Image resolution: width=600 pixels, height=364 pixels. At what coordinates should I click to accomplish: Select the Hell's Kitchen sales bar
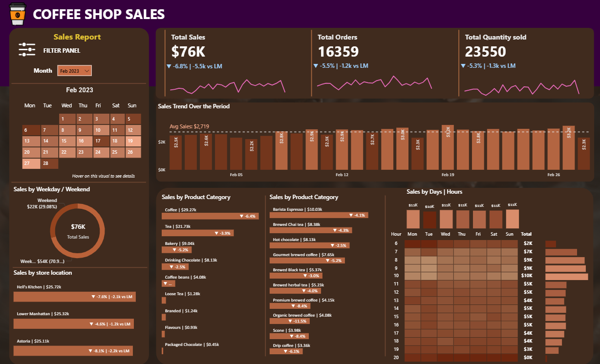pos(75,297)
